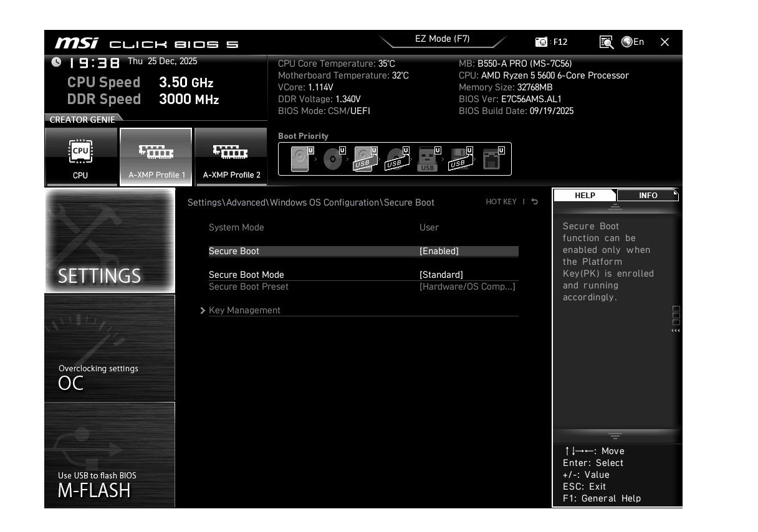Image resolution: width=758 pixels, height=532 pixels.
Task: Click the System Mode value User
Action: (x=429, y=227)
